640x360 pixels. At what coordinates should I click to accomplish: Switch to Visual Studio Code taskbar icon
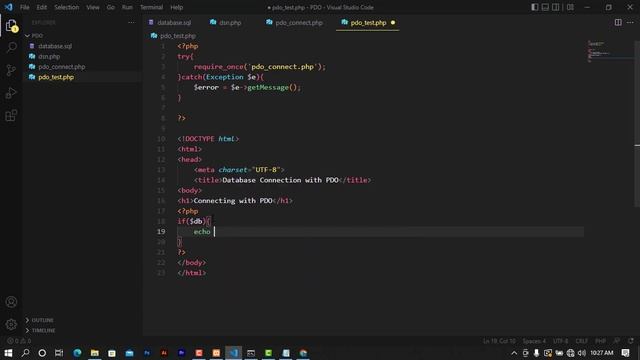tap(233, 353)
